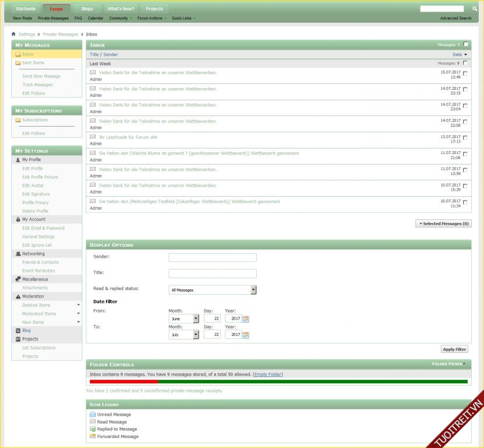Click the Subscriptions folder icon
This screenshot has height=448, width=484.
(18, 120)
